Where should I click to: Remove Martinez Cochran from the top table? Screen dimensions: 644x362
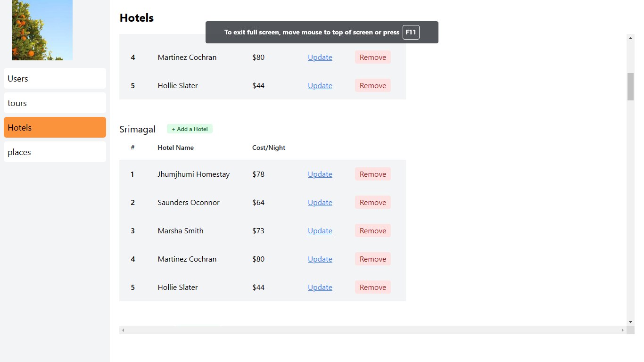[372, 57]
